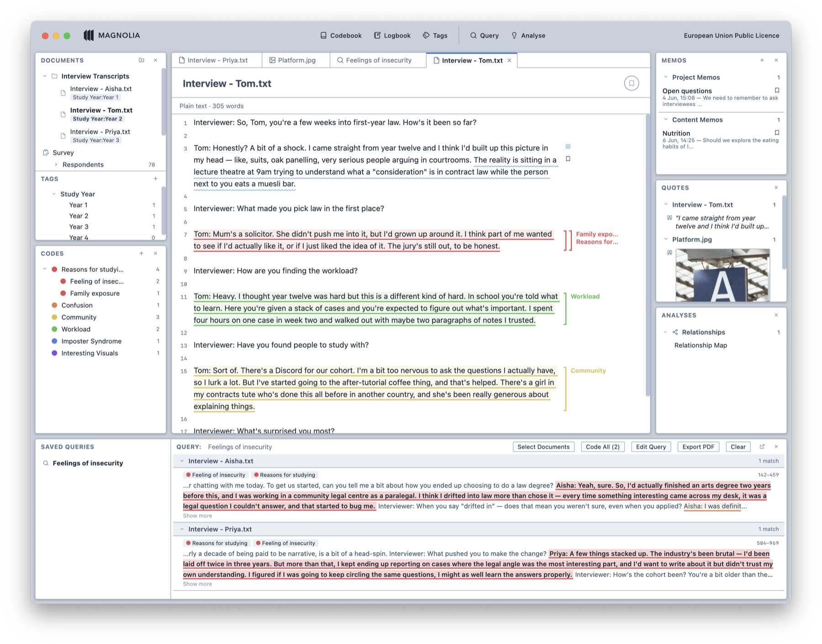Open the Query tool
The image size is (822, 644).
click(485, 35)
